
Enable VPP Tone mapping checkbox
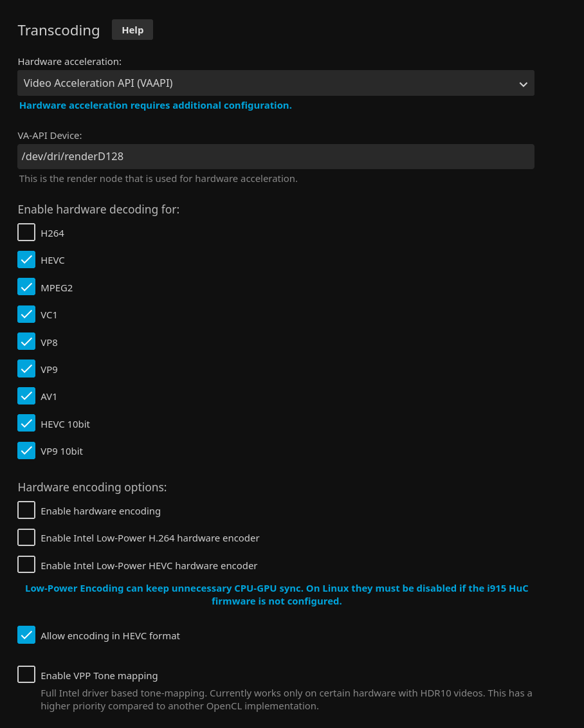26,675
